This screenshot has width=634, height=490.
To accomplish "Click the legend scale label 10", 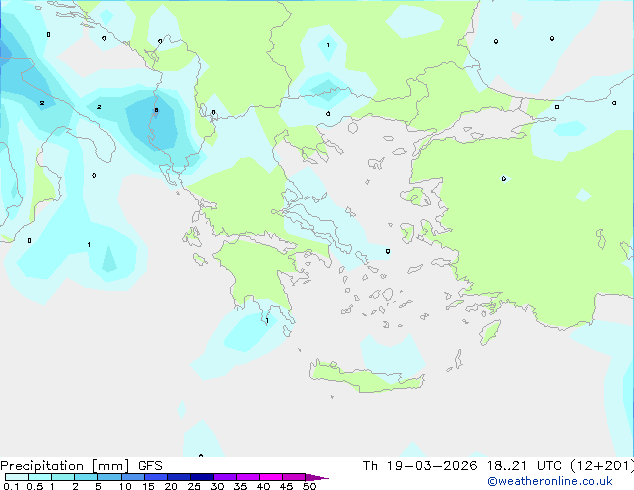I will tap(125, 486).
